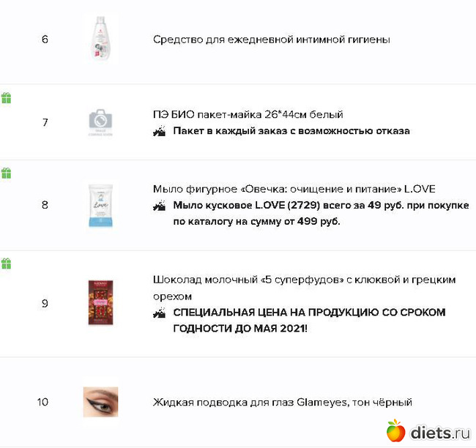Click promo icon beside 'Пакет в каждый заказ'
476x448 pixels.
click(159, 132)
